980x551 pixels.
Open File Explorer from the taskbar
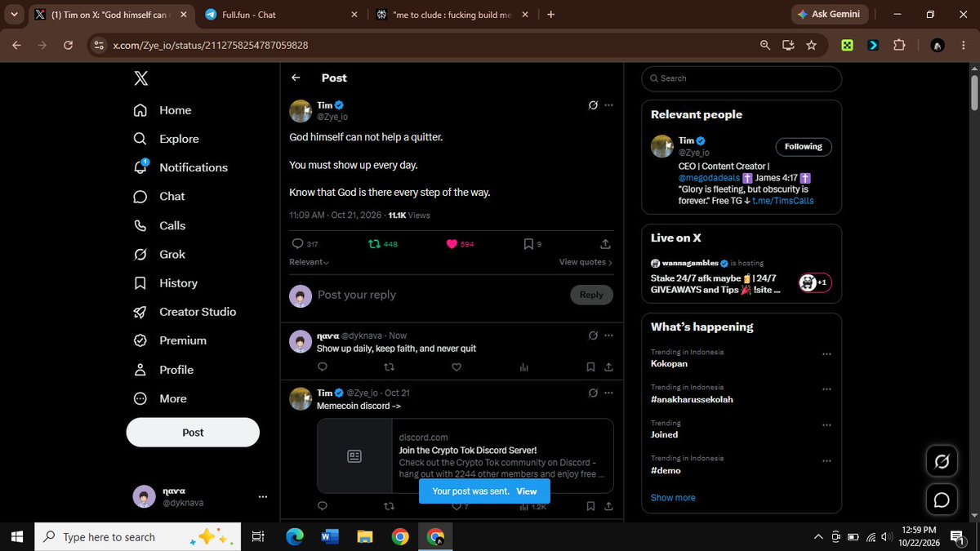(365, 537)
